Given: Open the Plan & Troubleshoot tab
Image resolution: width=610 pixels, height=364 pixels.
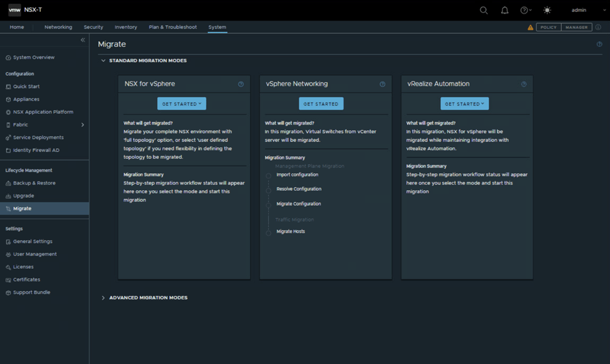Looking at the screenshot, I should [173, 28].
